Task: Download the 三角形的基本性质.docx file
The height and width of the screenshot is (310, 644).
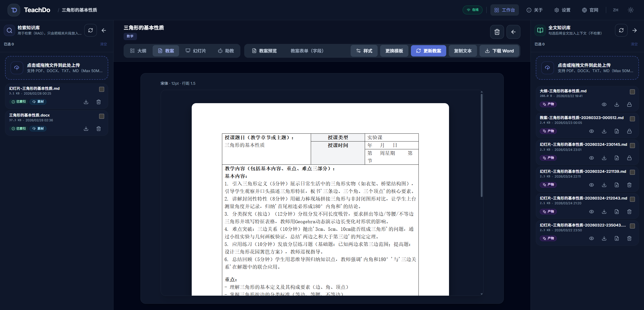Action: click(86, 129)
